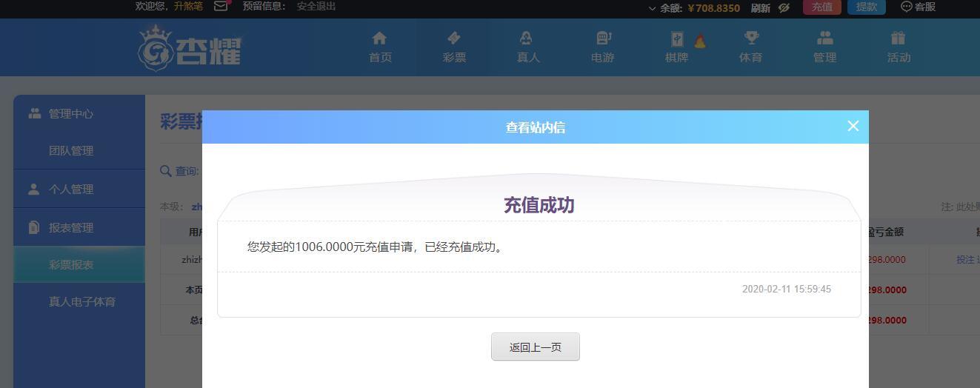Expand the balance dropdown chevron

pyautogui.click(x=652, y=8)
